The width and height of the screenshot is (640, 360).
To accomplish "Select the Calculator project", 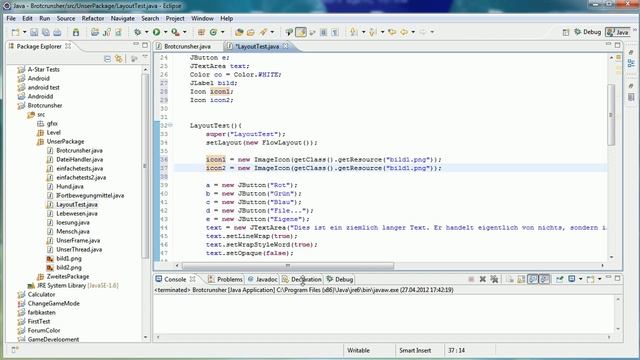I will [x=41, y=294].
